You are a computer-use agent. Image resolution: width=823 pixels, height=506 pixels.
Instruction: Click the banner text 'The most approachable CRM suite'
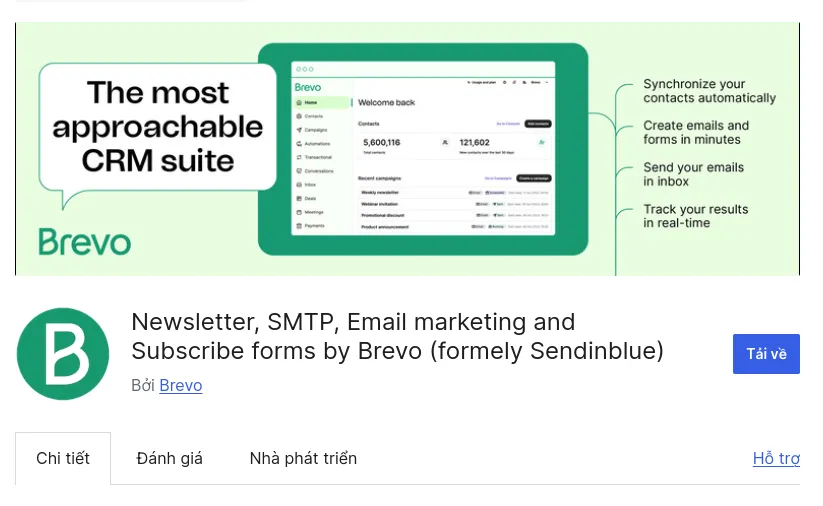point(157,126)
